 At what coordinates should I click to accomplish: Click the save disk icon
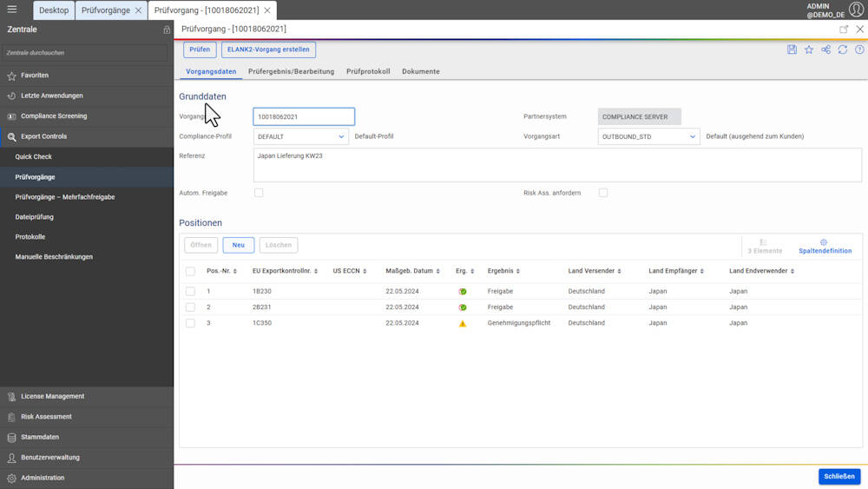792,50
